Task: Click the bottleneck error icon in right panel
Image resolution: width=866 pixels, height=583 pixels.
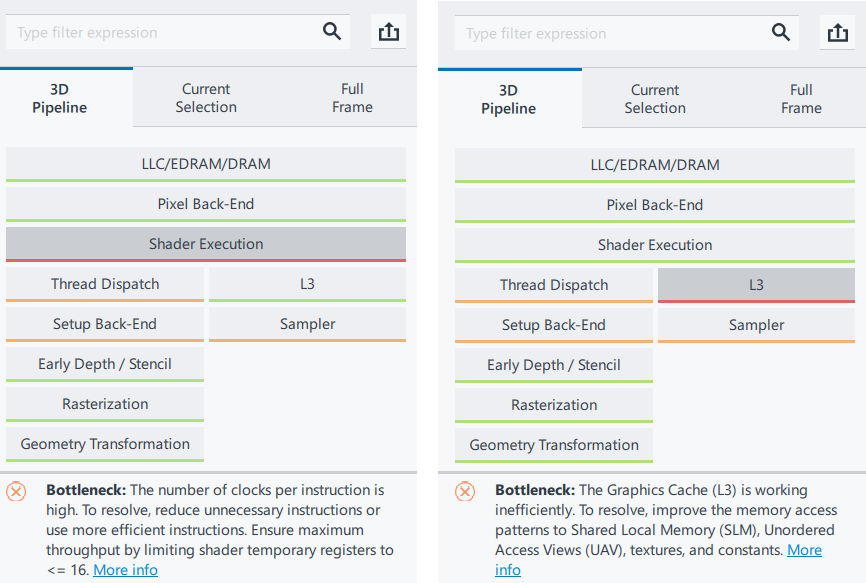Action: 466,491
